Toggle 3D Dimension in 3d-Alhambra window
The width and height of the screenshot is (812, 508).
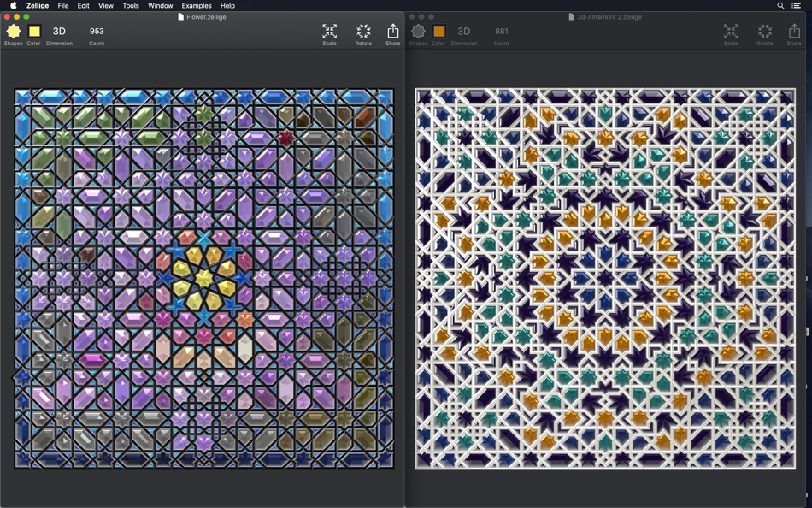tap(464, 32)
